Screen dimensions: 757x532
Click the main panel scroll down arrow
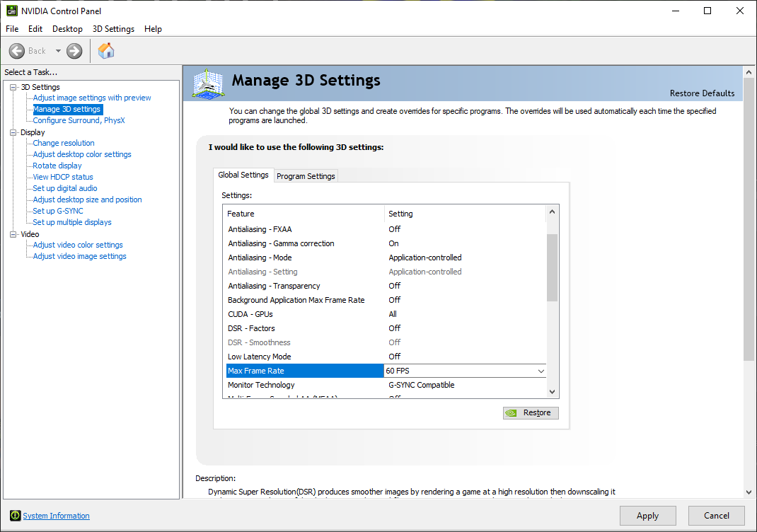tap(749, 492)
